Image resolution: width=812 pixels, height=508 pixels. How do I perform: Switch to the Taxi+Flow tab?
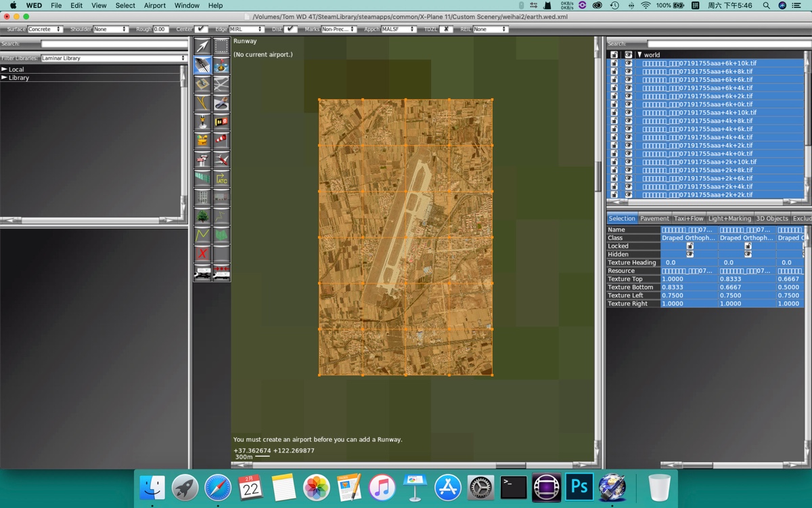[689, 219]
